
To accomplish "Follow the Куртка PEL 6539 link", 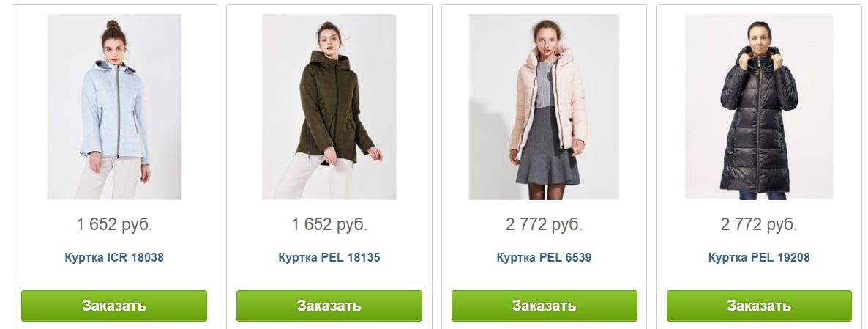I will coord(545,257).
